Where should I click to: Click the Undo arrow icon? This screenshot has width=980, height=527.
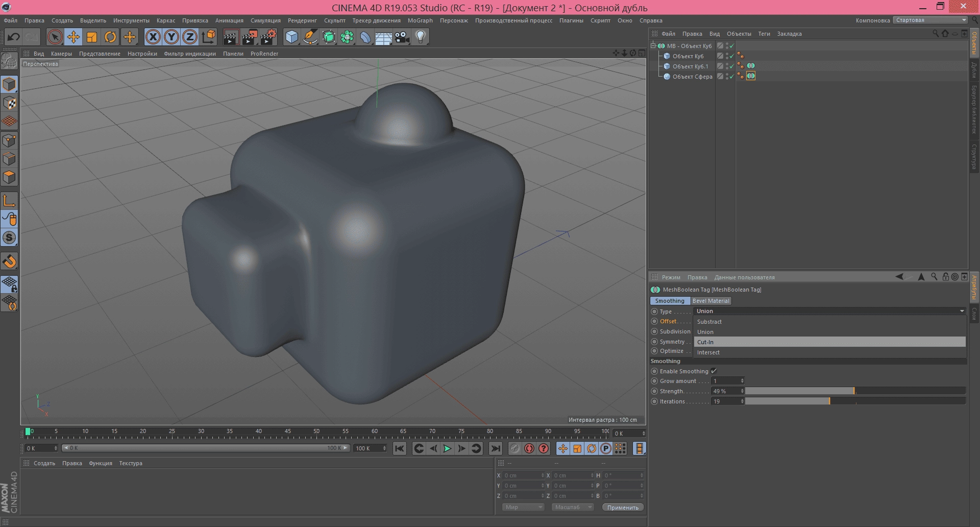14,37
